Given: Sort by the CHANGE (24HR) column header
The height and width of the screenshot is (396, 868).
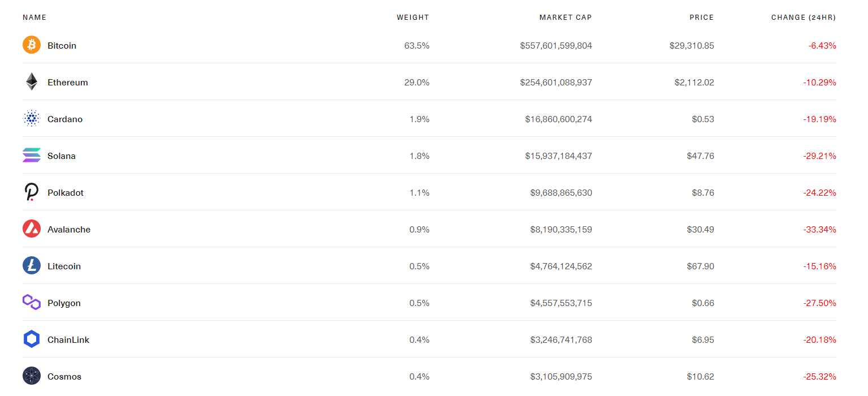Looking at the screenshot, I should pos(803,18).
